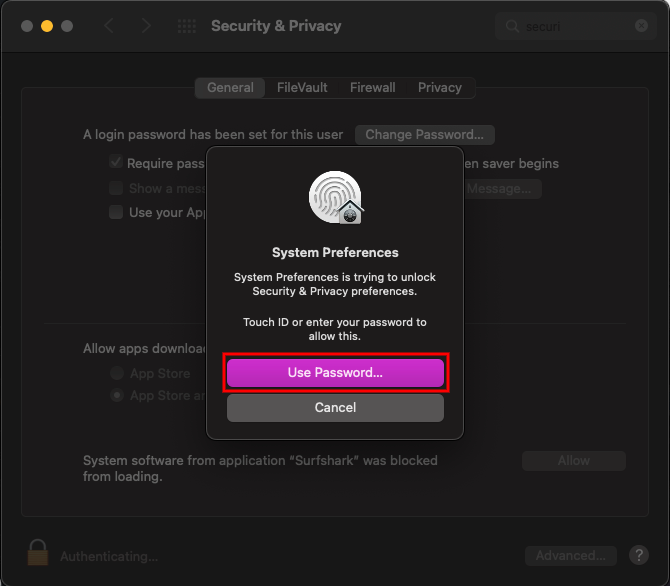
Task: Toggle the Use your Apple Watch checkbox
Action: (116, 212)
